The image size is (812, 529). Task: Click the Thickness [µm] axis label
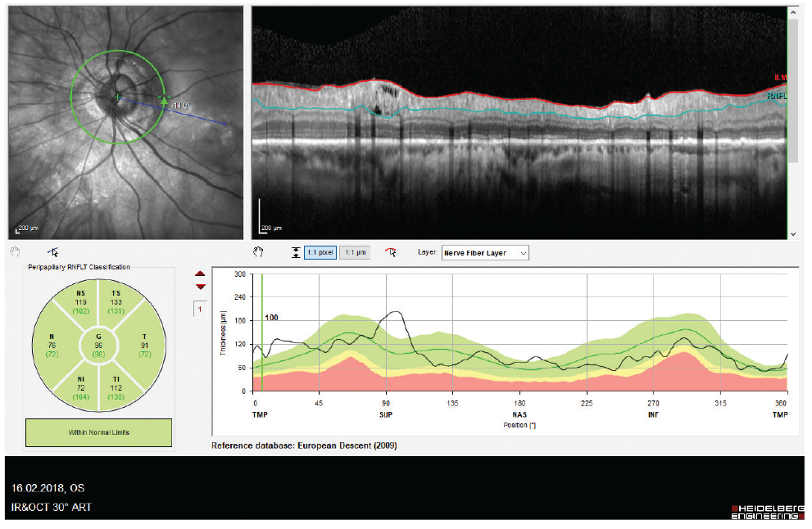tap(223, 332)
